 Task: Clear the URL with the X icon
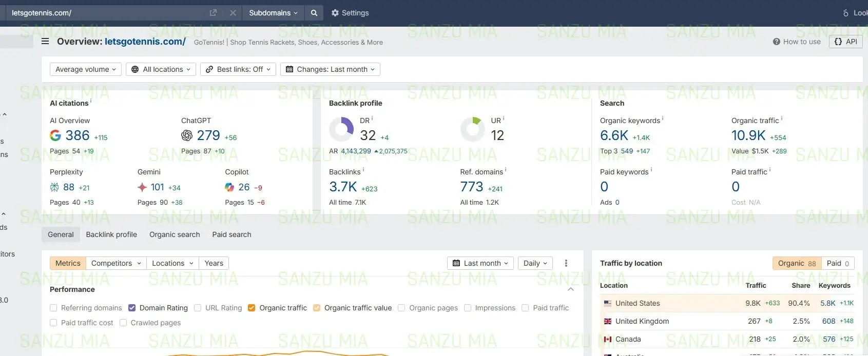[x=233, y=13]
